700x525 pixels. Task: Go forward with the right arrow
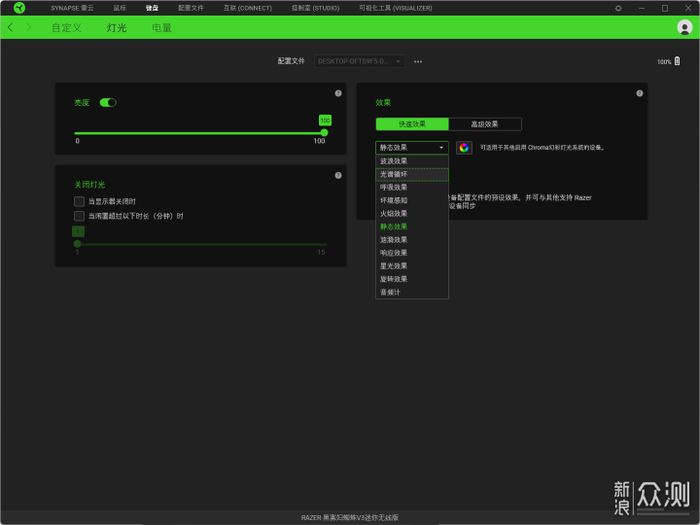[x=29, y=28]
